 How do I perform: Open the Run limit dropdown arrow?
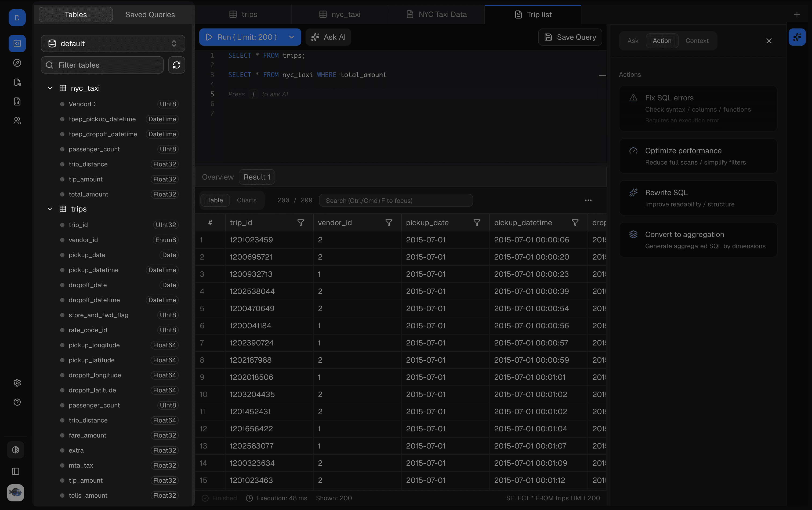pyautogui.click(x=292, y=37)
